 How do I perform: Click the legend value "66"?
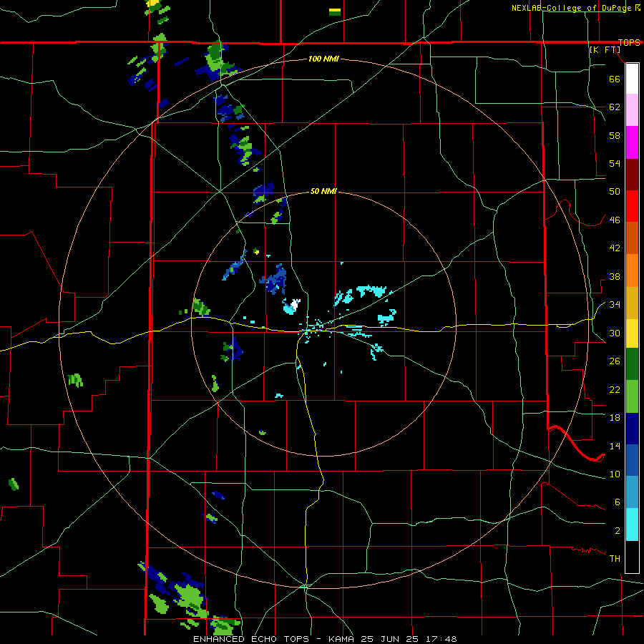615,79
